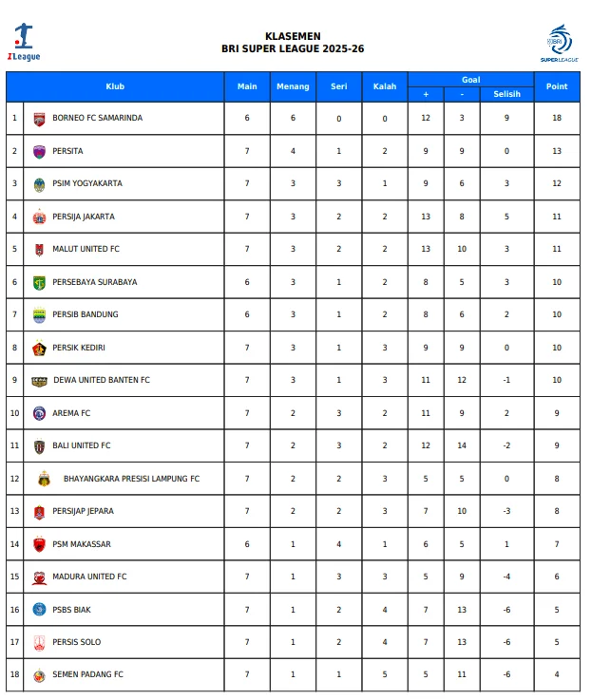The width and height of the screenshot is (591, 700).
Task: Click the Semen Padang FC club crest
Action: (x=39, y=675)
